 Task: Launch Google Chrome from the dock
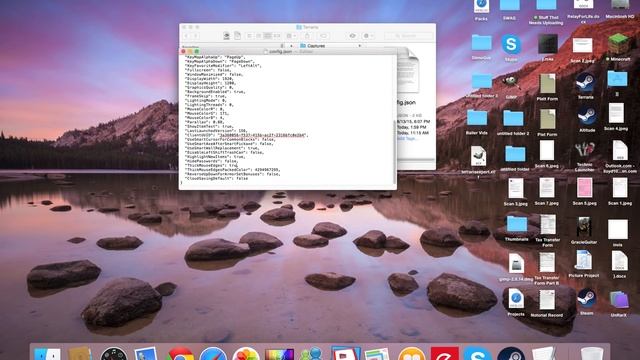click(180, 353)
